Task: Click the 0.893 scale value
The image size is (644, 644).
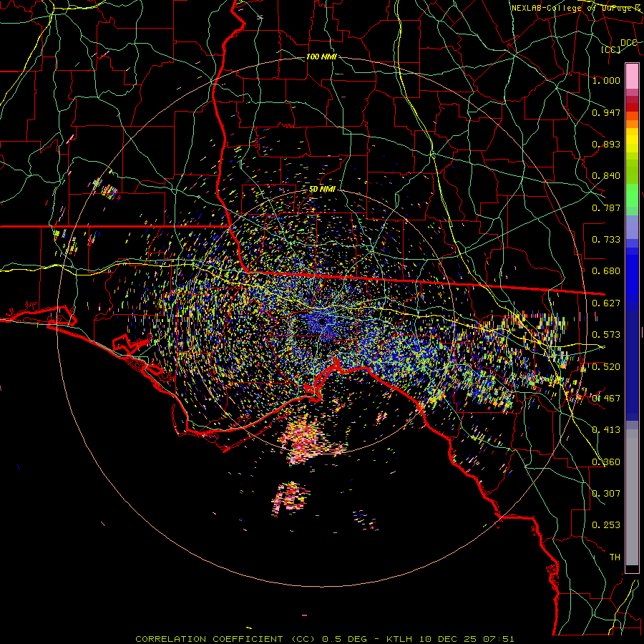Action: point(606,144)
